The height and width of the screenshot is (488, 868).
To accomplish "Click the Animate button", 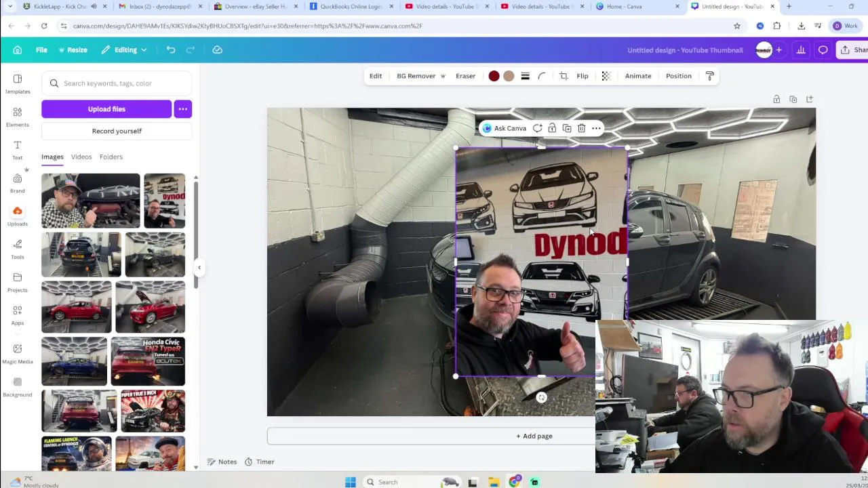I will pos(638,76).
